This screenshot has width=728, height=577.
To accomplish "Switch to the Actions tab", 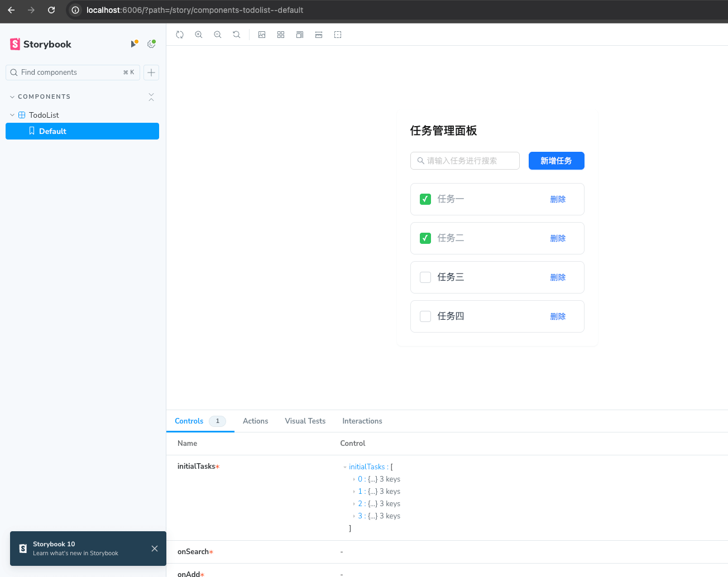I will (x=255, y=421).
